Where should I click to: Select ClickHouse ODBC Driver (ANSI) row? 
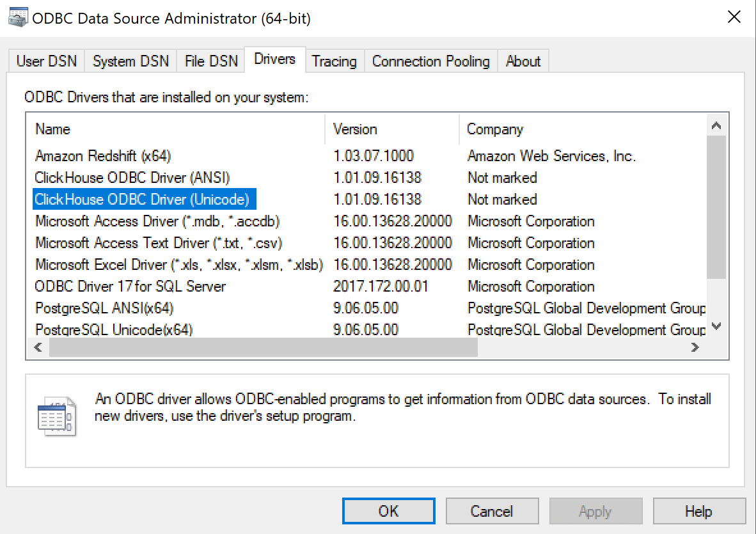[132, 178]
